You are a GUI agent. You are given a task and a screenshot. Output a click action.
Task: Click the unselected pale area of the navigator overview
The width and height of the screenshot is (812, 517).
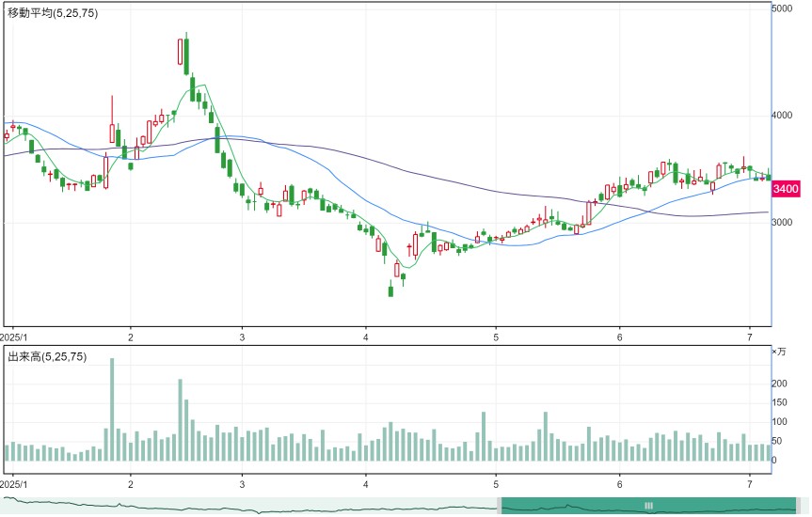pyautogui.click(x=248, y=506)
